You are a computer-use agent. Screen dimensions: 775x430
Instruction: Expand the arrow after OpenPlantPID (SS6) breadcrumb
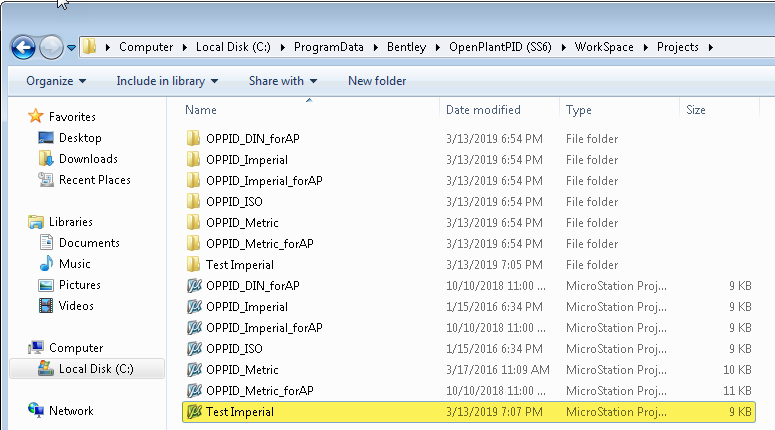(563, 47)
